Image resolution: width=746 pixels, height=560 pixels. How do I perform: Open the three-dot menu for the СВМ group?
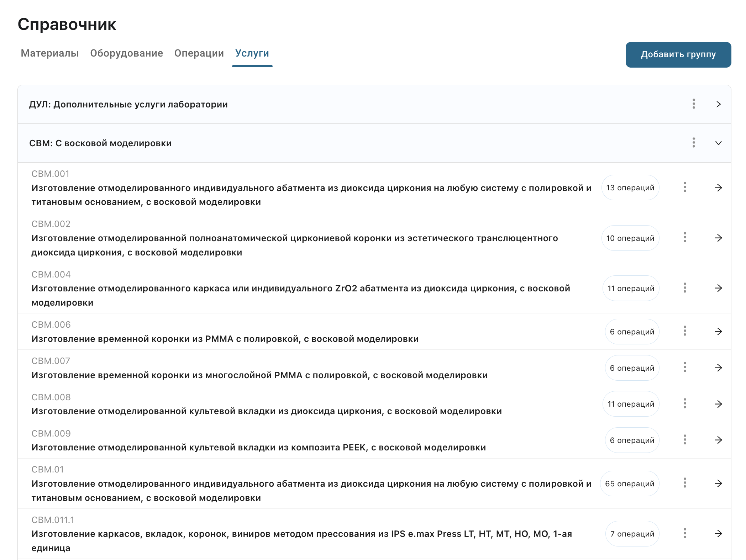(x=694, y=143)
